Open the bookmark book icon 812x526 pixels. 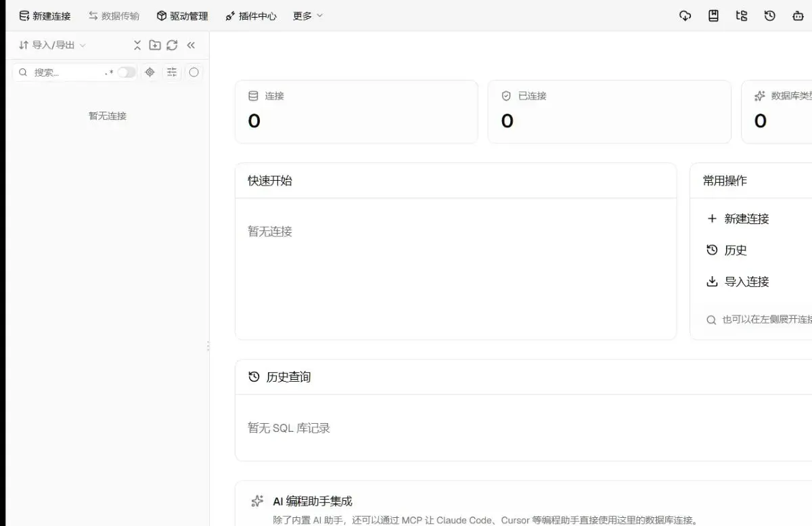coord(713,16)
